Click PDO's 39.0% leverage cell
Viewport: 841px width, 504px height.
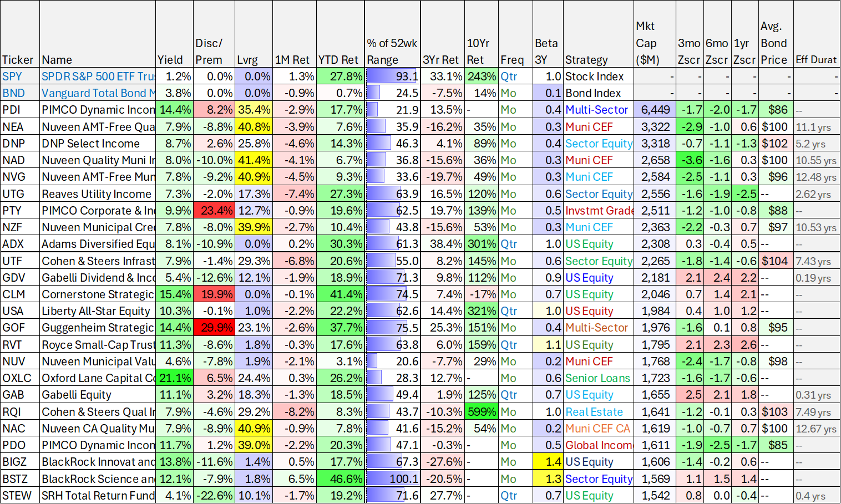[254, 445]
